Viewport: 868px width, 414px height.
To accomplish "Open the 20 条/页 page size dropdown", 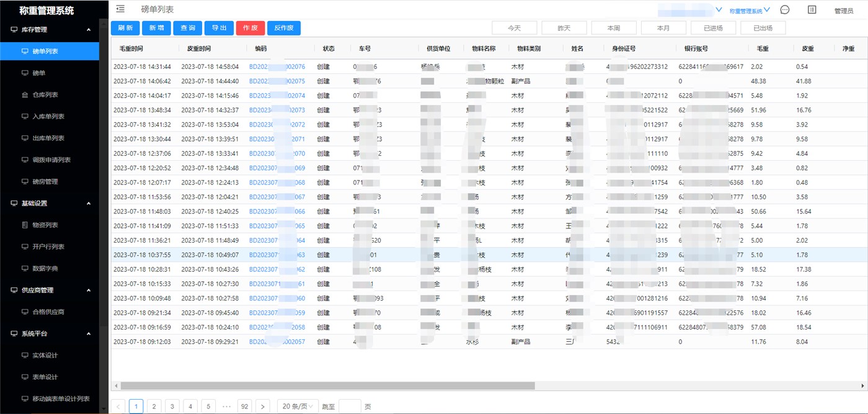I will (298, 407).
